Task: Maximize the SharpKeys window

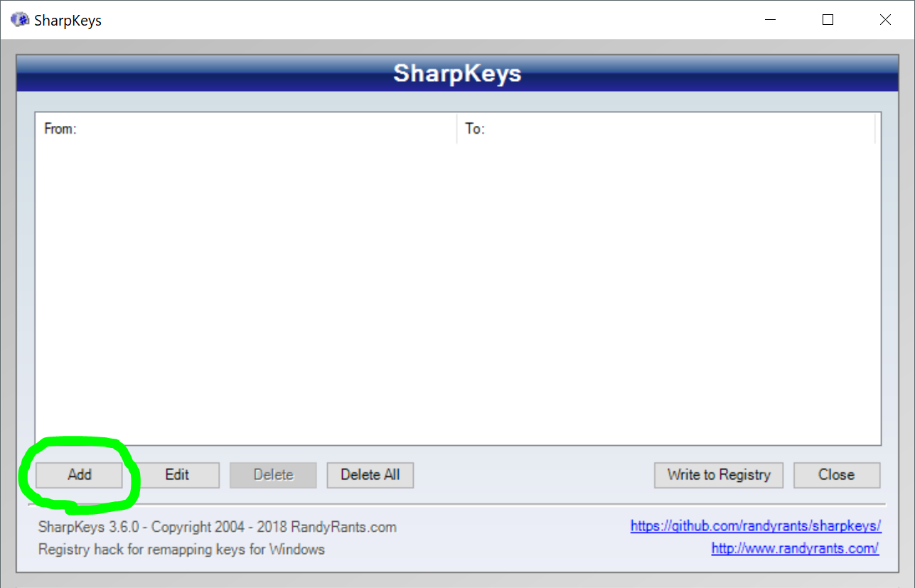Action: coord(828,20)
